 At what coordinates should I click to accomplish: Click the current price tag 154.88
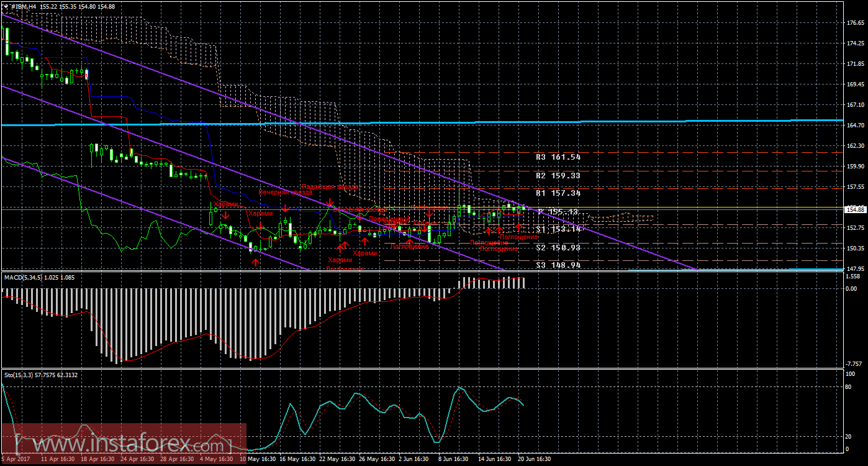point(856,210)
